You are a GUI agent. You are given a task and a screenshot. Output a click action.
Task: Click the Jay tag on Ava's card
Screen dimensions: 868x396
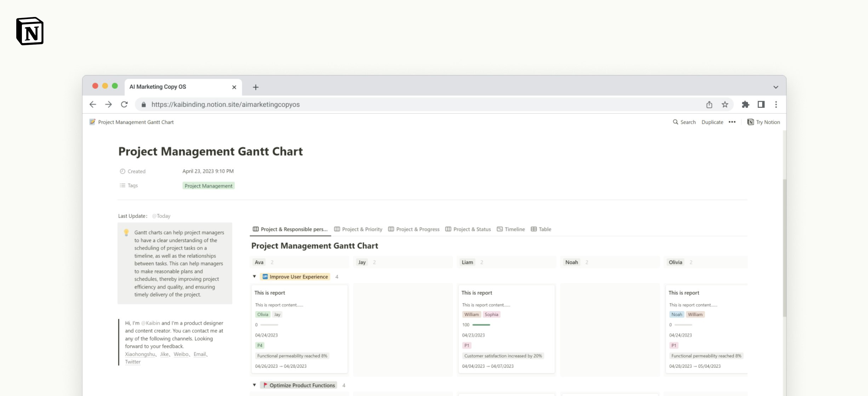pos(277,314)
